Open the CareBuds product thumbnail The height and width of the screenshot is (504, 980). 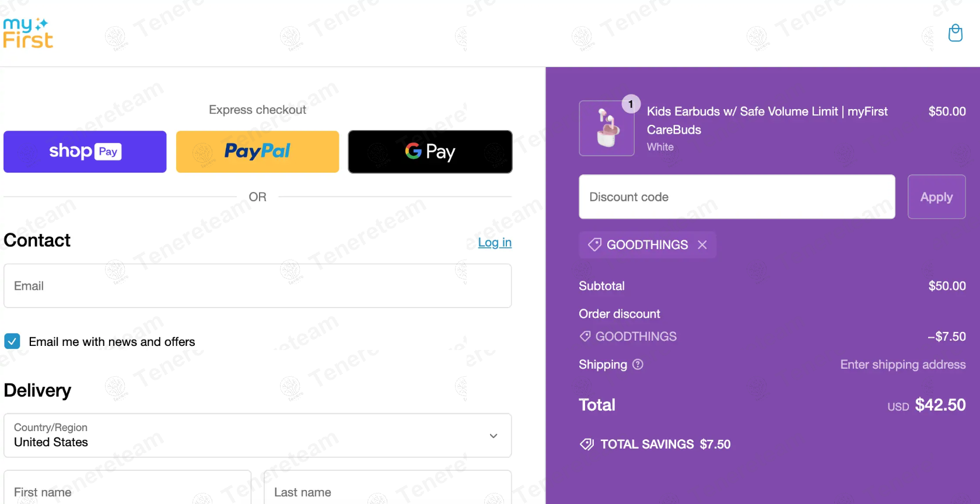606,129
